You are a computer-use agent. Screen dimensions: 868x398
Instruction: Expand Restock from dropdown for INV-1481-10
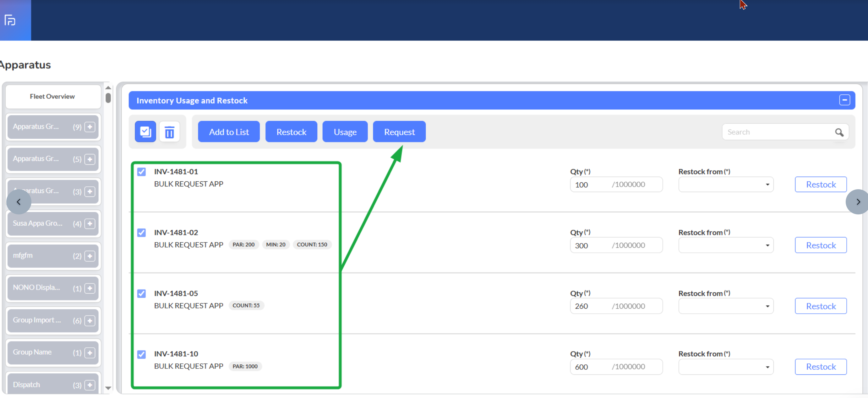[x=725, y=367]
